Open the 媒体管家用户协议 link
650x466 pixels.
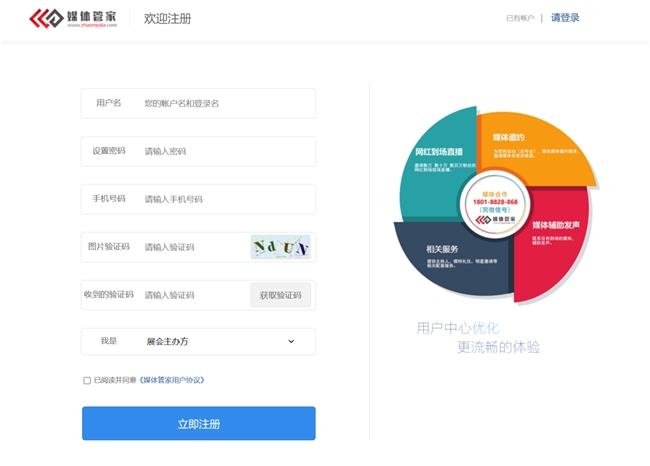click(x=172, y=380)
